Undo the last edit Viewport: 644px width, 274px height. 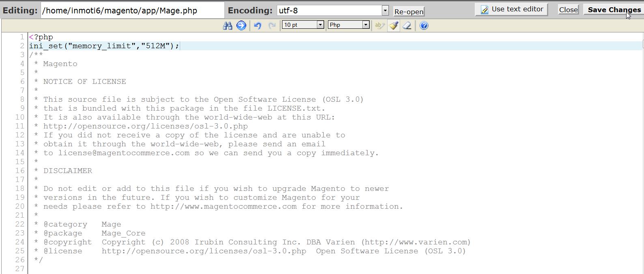[x=257, y=26]
